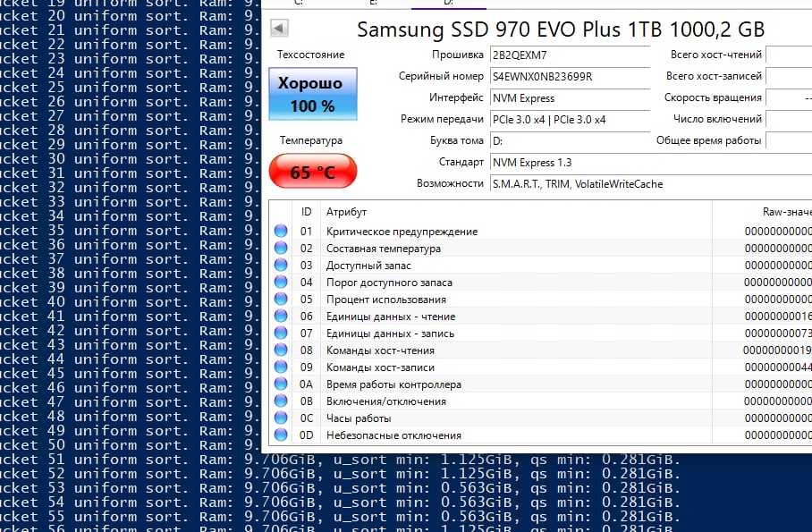Click the terminal line for bucket 55
The width and height of the screenshot is (812, 532).
click(339, 517)
